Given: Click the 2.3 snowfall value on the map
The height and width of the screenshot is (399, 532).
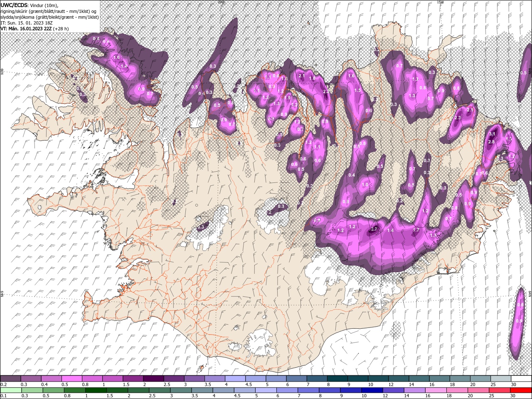Looking at the screenshot, I should pos(458,118).
